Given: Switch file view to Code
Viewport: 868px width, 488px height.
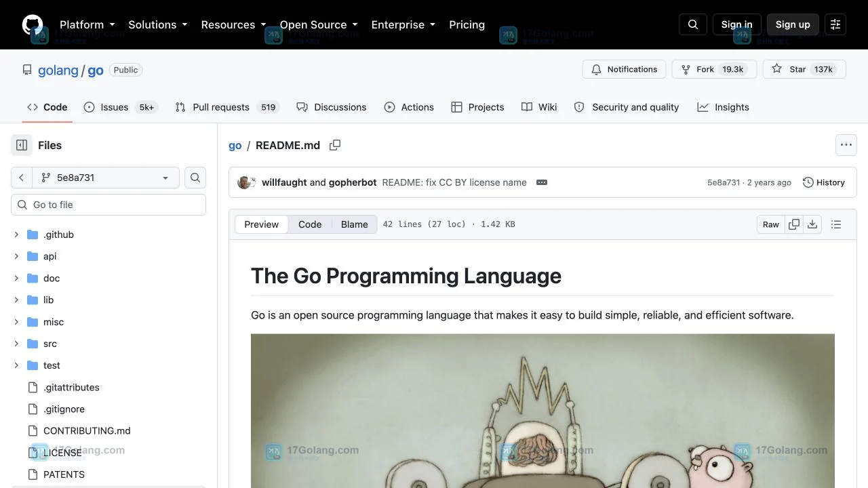Looking at the screenshot, I should click(x=310, y=224).
